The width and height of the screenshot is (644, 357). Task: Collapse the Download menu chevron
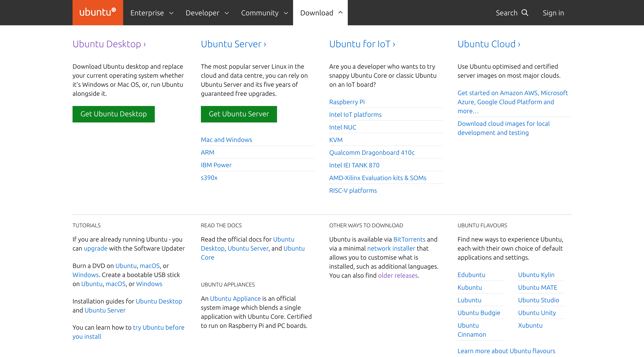tap(341, 12)
